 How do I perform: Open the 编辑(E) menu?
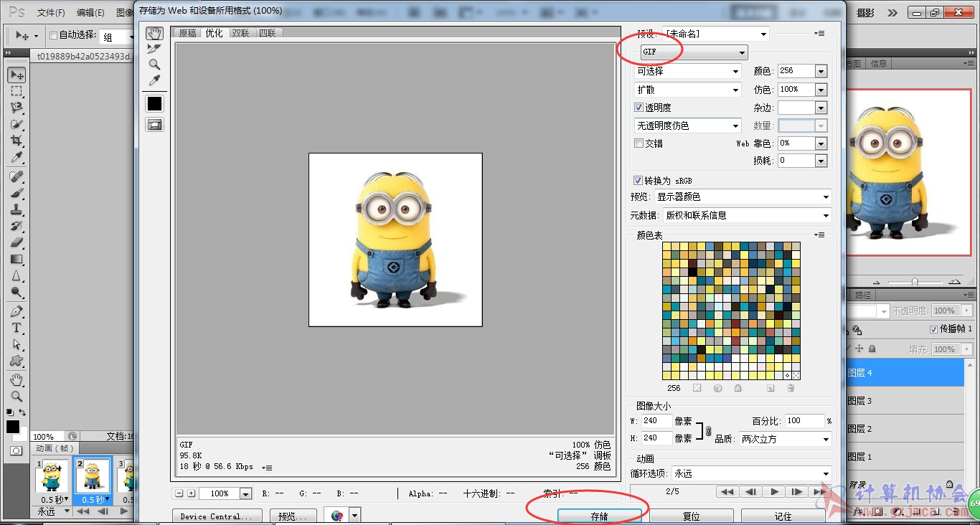point(90,13)
